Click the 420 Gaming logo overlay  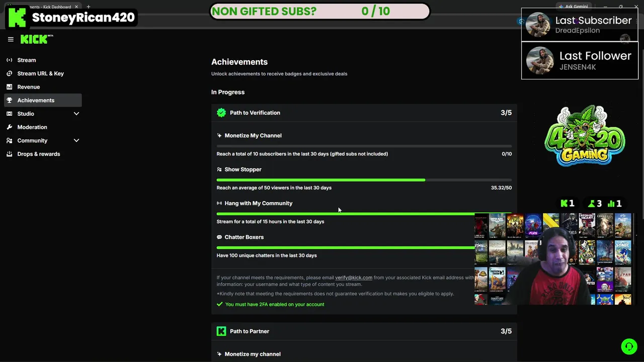(585, 136)
